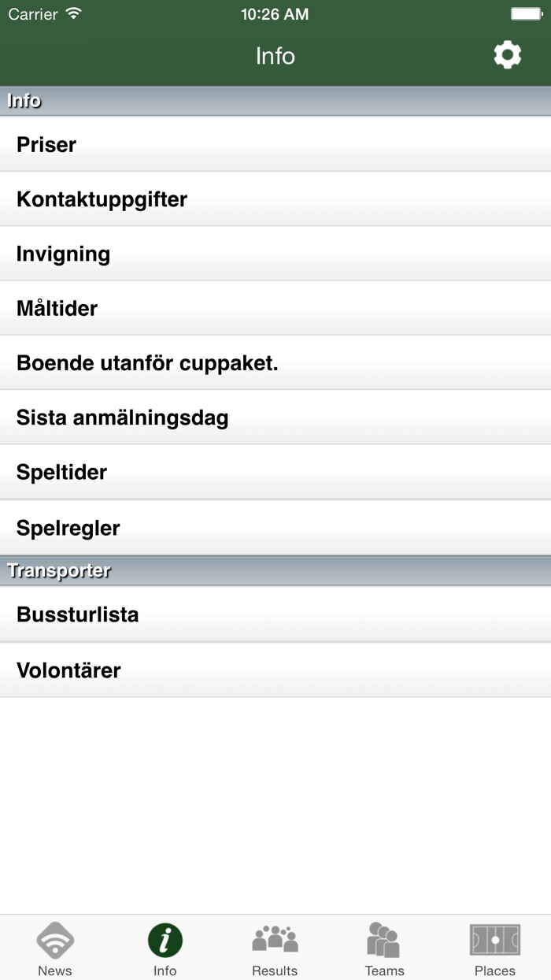Switch to the Places tab
Image resolution: width=551 pixels, height=980 pixels.
coord(495,948)
